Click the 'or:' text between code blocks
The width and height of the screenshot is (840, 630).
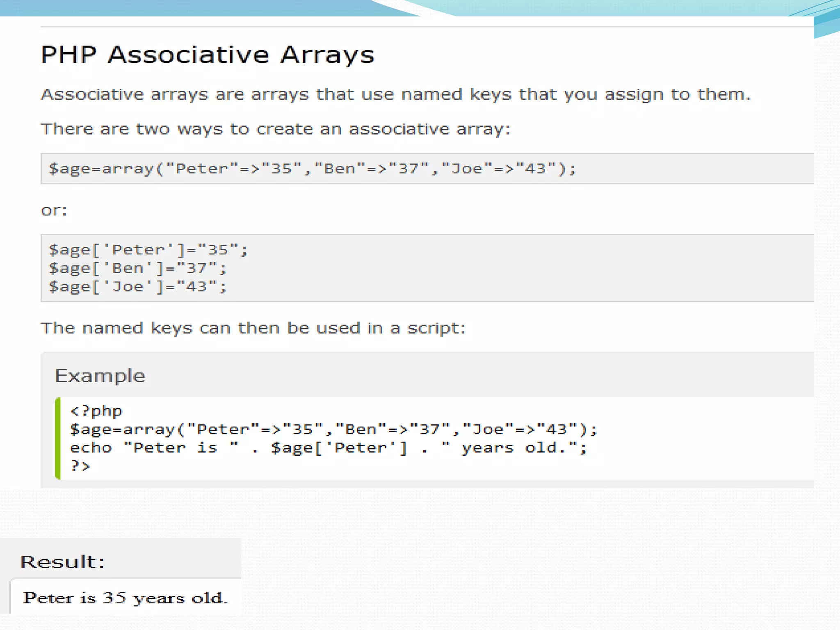[x=54, y=210]
